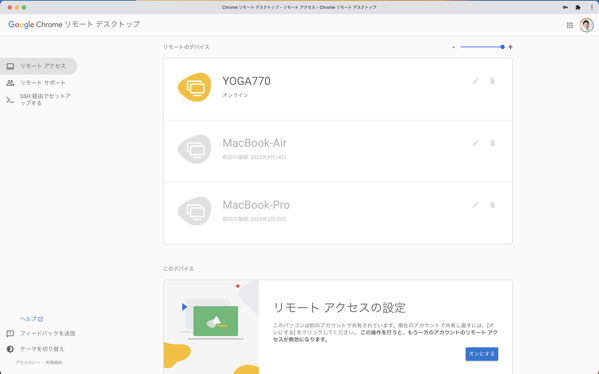Delete the YOGA770 device
The width and height of the screenshot is (599, 374).
click(492, 81)
